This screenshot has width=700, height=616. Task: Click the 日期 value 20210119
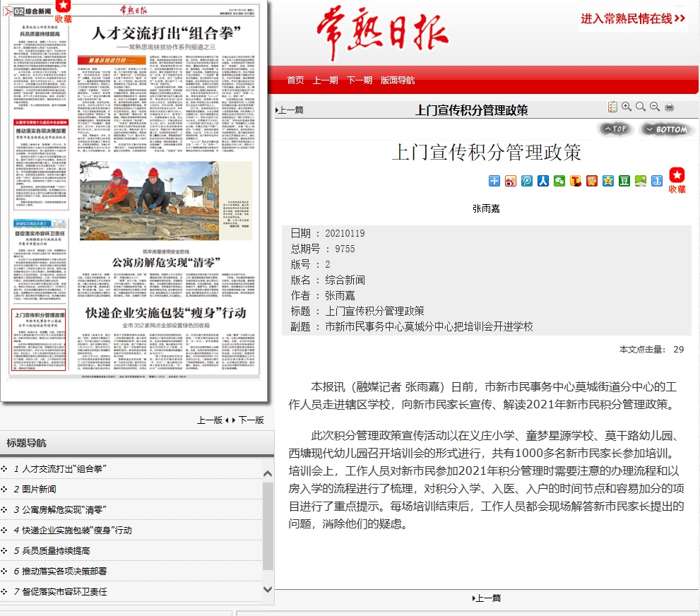point(345,233)
